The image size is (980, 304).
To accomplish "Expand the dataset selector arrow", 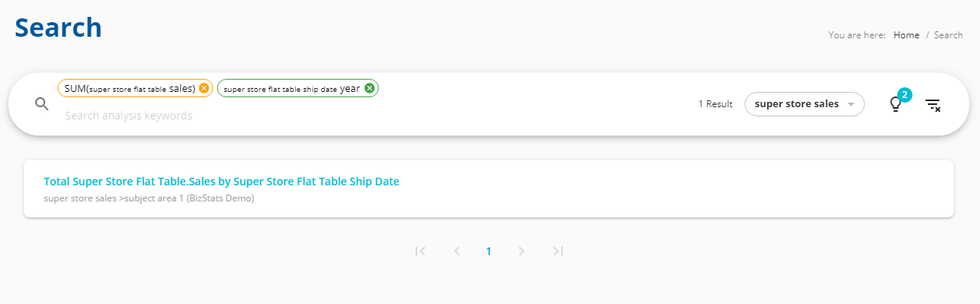I will (850, 104).
